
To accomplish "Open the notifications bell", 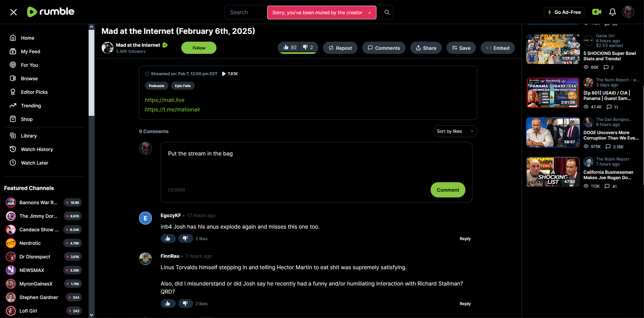I will 613,12.
